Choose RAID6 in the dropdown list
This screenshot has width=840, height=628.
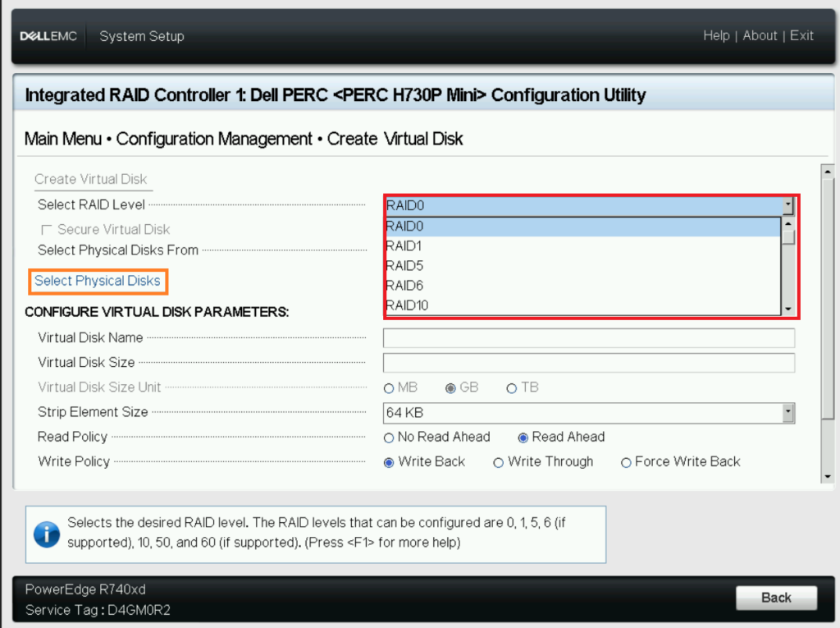583,286
